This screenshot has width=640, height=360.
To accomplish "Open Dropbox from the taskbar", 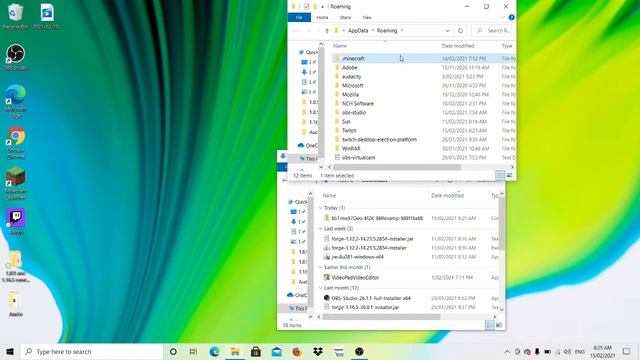I will coord(318,351).
